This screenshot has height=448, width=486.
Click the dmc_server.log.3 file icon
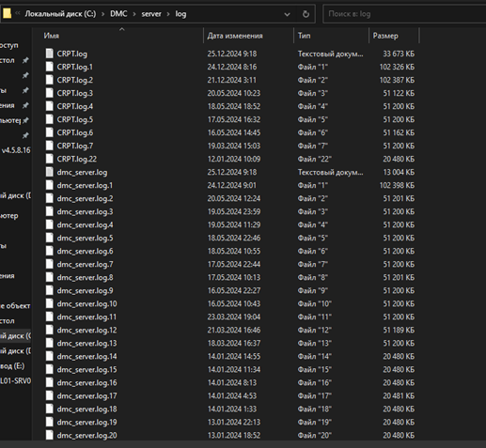pyautogui.click(x=49, y=211)
